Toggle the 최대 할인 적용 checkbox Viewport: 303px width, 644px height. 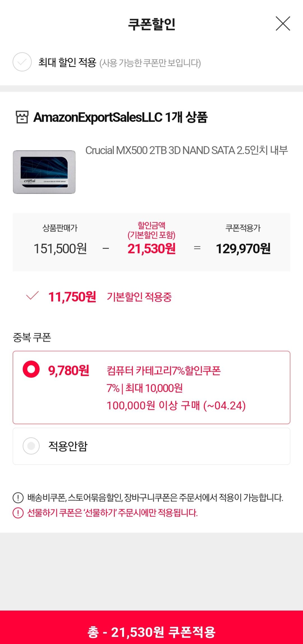point(22,62)
